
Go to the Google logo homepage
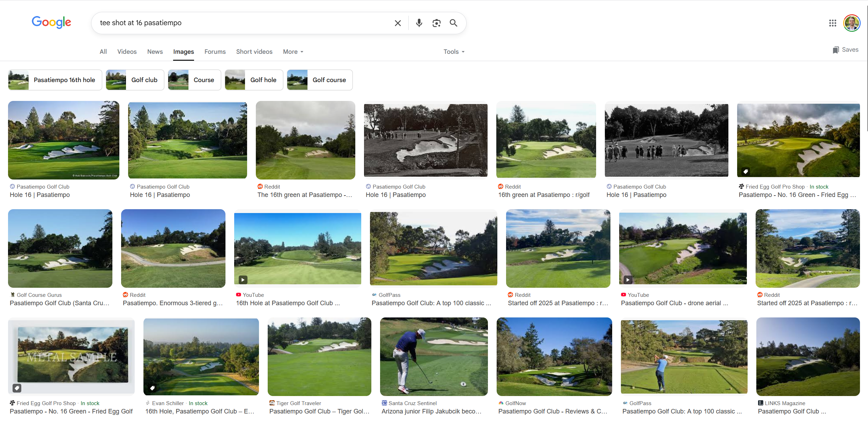51,22
